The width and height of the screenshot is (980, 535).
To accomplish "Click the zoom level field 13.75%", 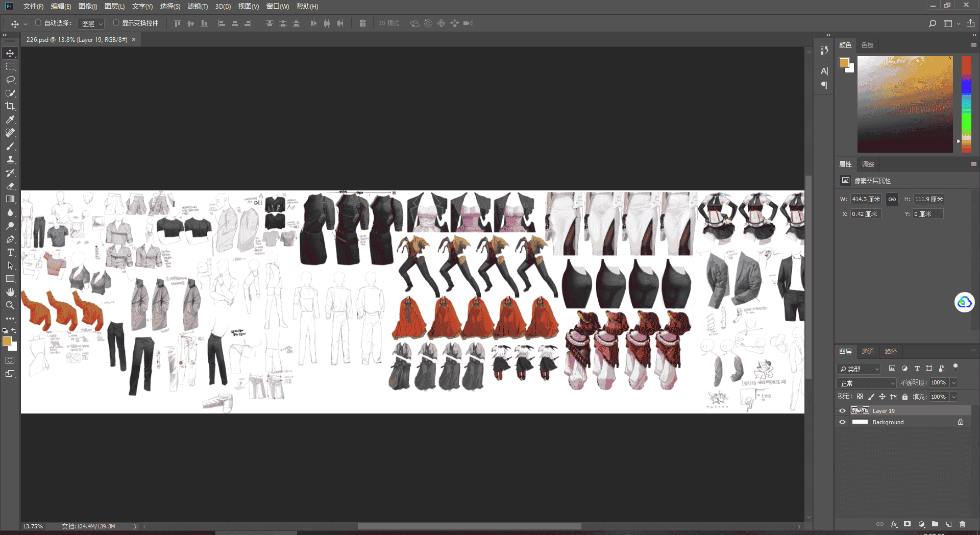I will (x=33, y=526).
